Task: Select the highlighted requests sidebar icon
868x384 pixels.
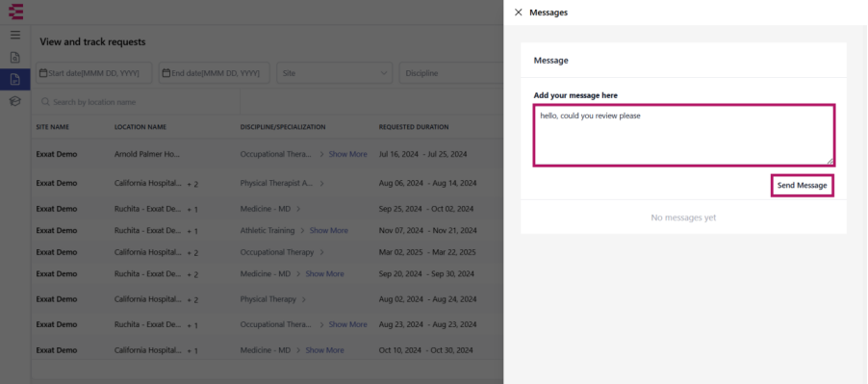Action: pyautogui.click(x=15, y=79)
